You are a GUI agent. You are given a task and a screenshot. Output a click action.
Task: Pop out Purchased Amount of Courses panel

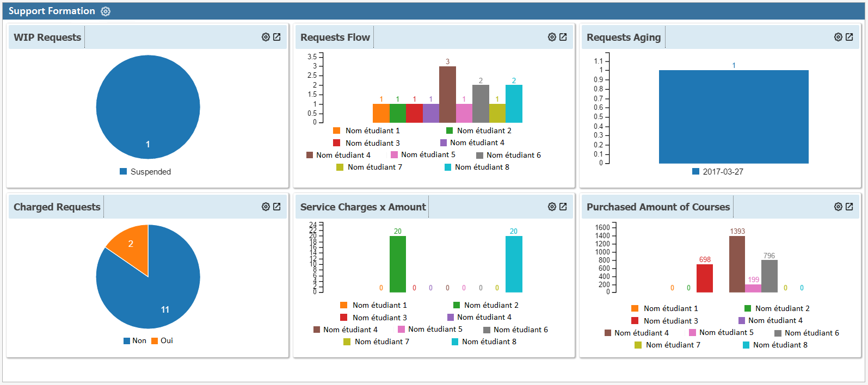pos(849,207)
